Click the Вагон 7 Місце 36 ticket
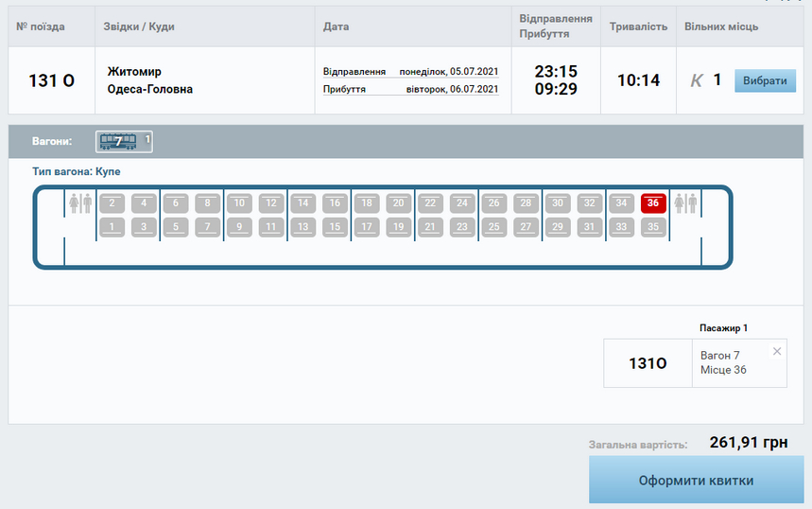The image size is (812, 509). click(x=723, y=362)
